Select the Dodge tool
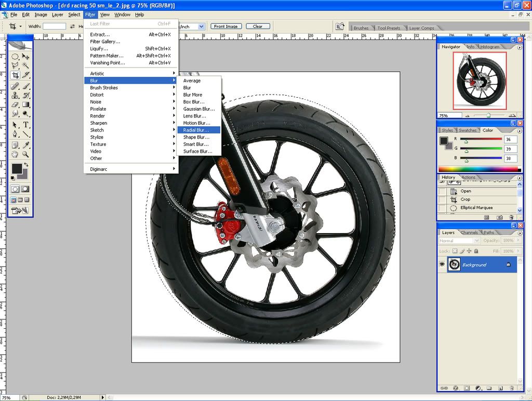This screenshot has width=532, height=401. tap(25, 114)
